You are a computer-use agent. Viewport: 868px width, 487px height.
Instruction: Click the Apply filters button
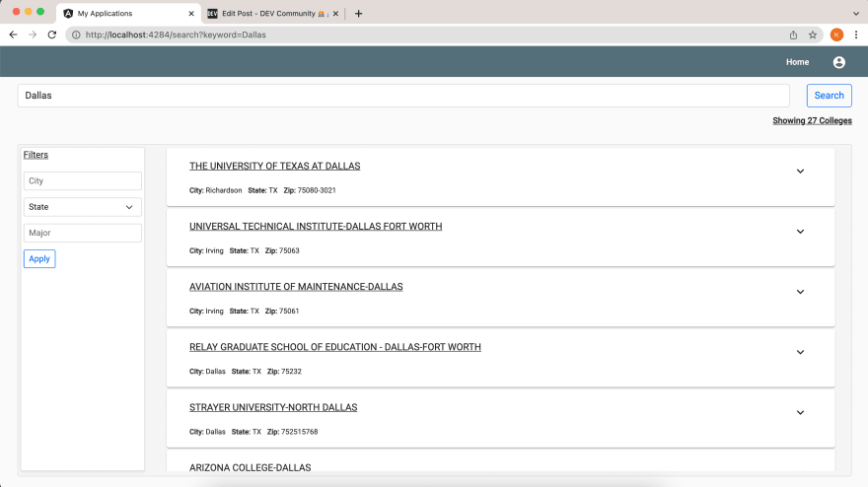tap(39, 258)
